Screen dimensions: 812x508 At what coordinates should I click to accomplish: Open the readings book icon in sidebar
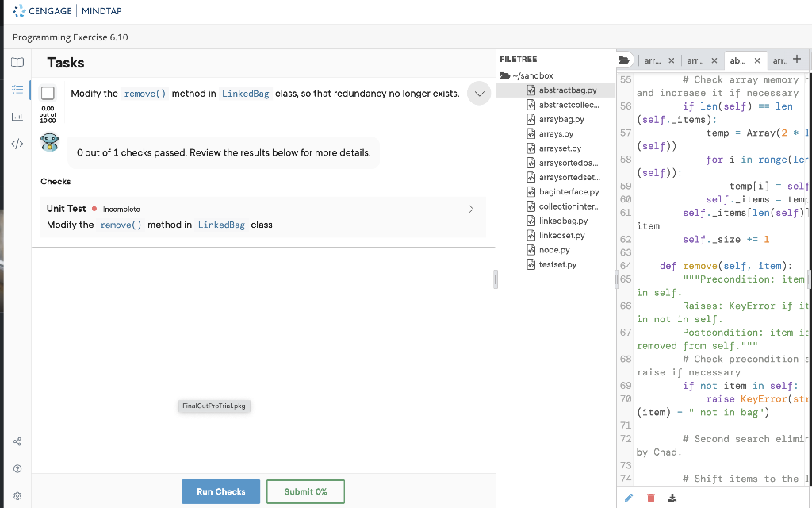[x=17, y=62]
